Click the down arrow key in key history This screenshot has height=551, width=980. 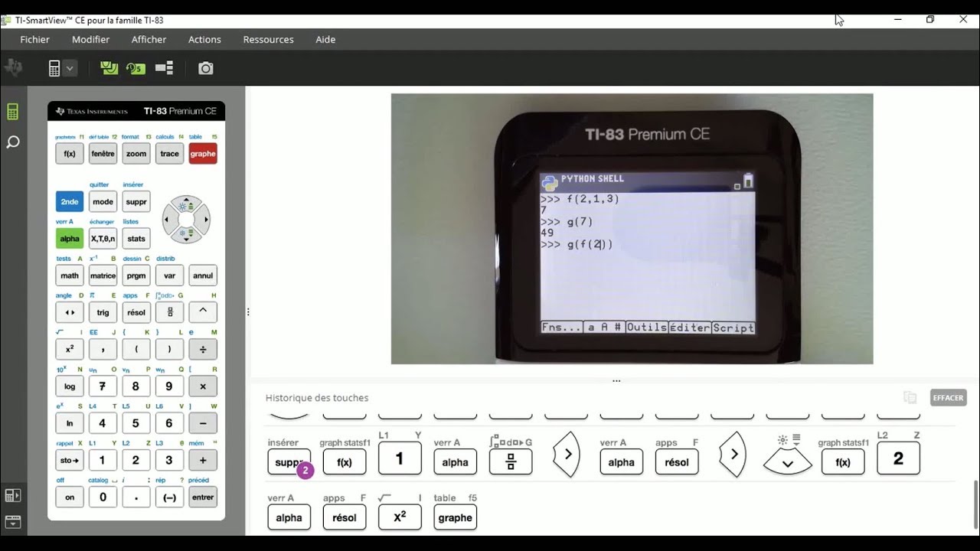tap(787, 463)
